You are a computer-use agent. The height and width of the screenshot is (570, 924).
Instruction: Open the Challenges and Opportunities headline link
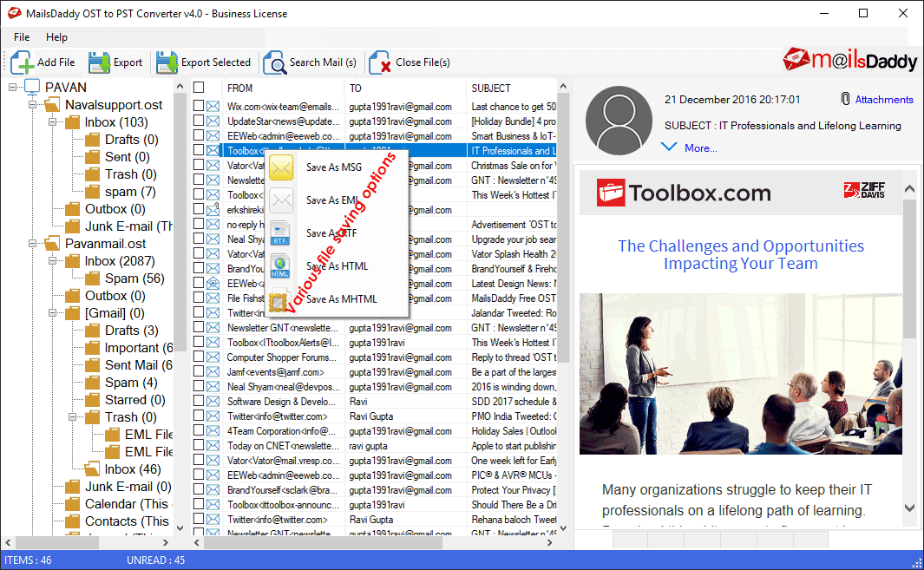coord(741,255)
